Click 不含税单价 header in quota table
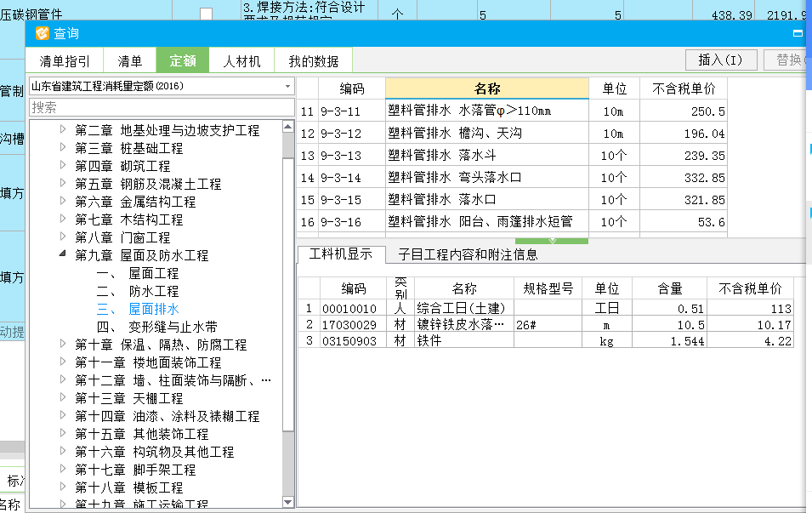812x513 pixels. pos(684,88)
